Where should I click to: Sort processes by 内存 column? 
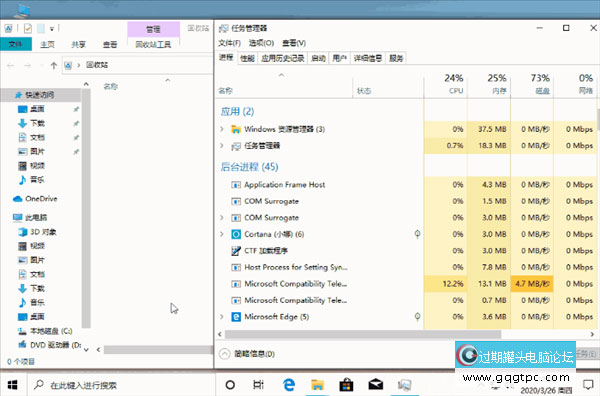(x=489, y=84)
